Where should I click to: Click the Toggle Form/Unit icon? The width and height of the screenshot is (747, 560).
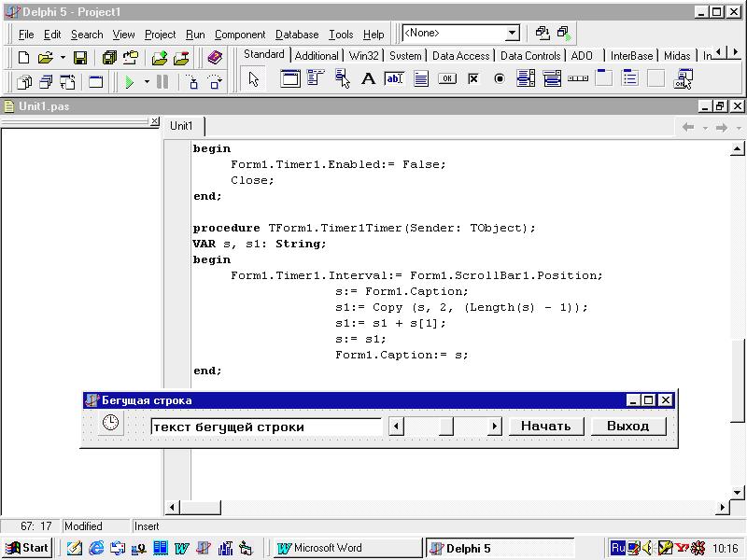67,82
